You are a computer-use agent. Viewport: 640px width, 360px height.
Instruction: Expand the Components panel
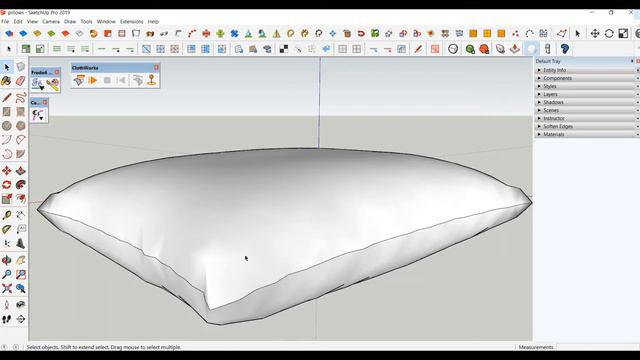pos(587,78)
